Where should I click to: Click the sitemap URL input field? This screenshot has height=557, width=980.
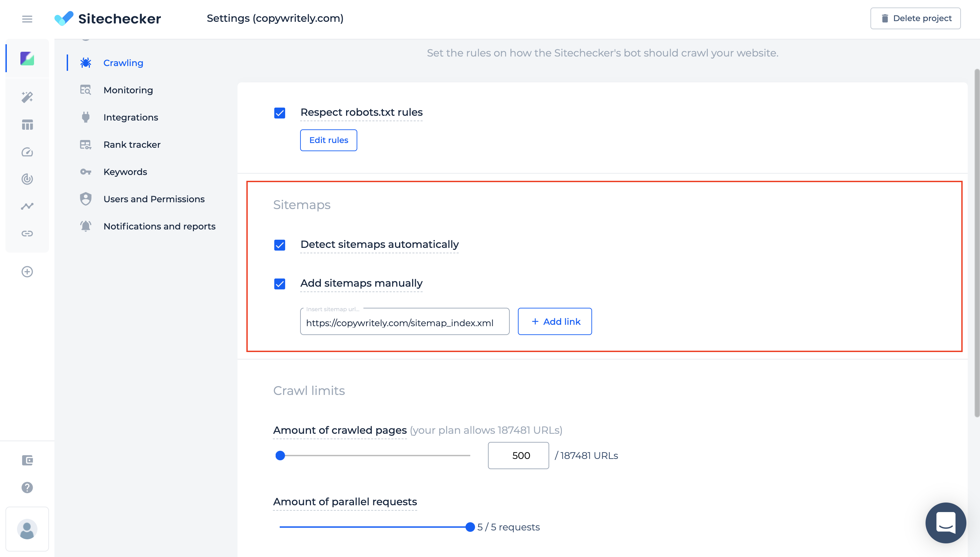[405, 321]
